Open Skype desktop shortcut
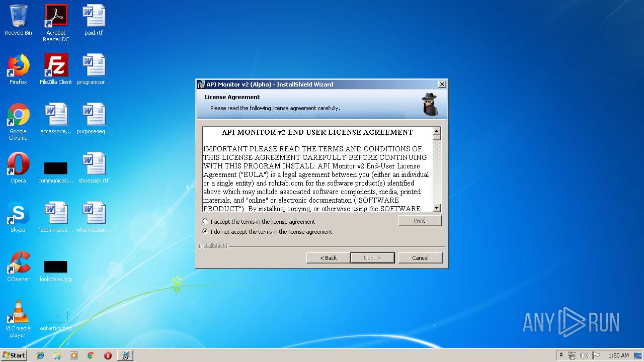644x362 pixels. pyautogui.click(x=18, y=217)
